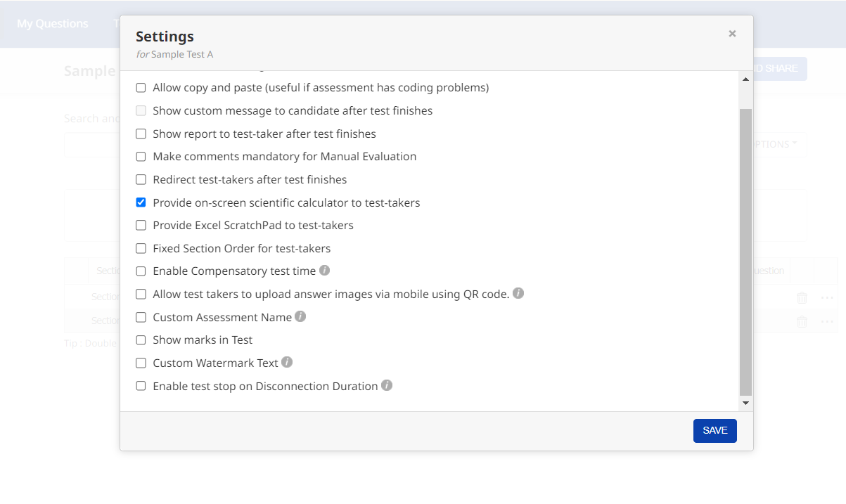Check Provide Excel ScratchPad to test-takers
Image resolution: width=846 pixels, height=504 pixels.
click(x=141, y=226)
